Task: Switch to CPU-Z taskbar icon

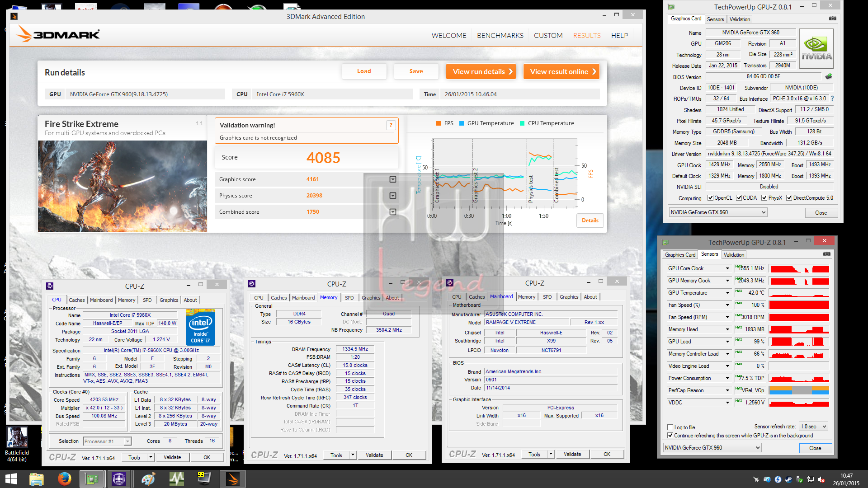Action: pyautogui.click(x=119, y=479)
